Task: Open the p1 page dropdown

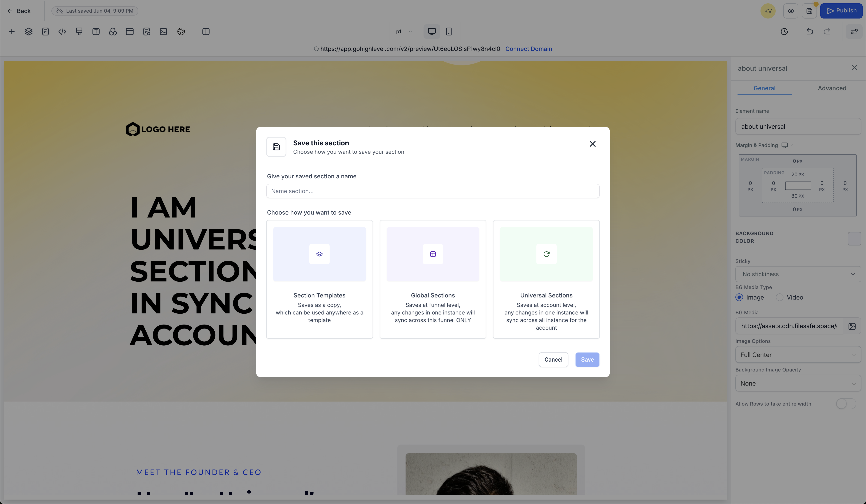Action: click(404, 31)
